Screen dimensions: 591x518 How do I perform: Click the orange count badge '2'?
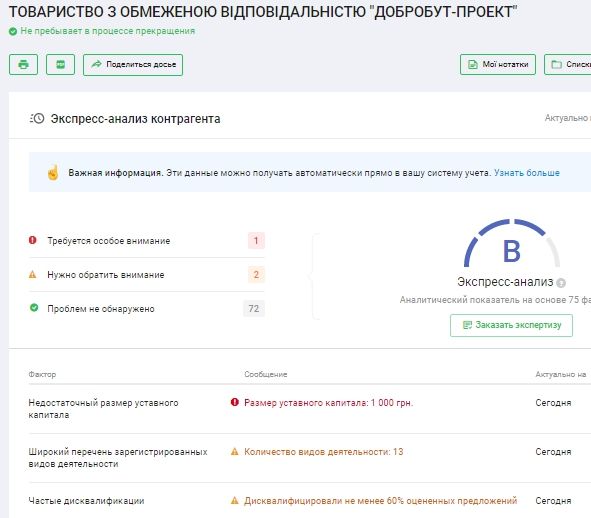point(256,274)
